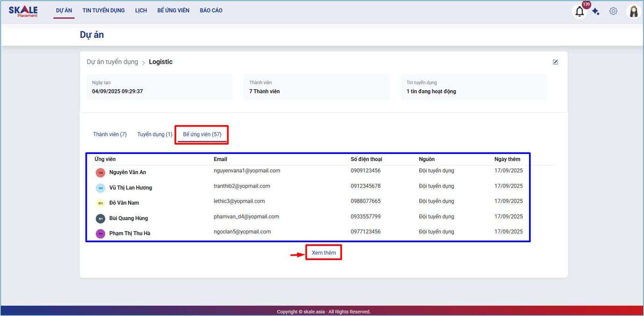Open the notifications bell icon
The height and width of the screenshot is (316, 644).
pos(580,12)
